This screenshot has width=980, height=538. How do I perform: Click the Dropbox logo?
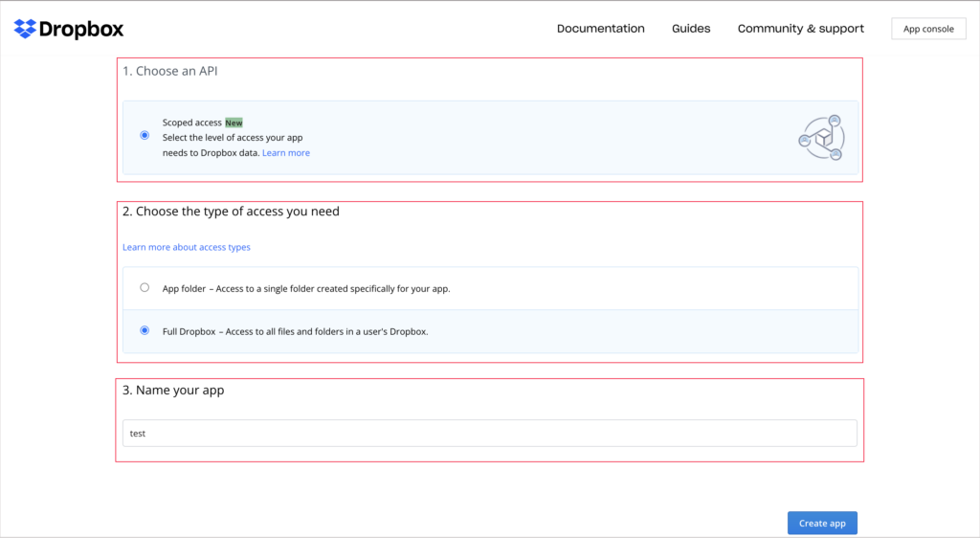pyautogui.click(x=69, y=29)
